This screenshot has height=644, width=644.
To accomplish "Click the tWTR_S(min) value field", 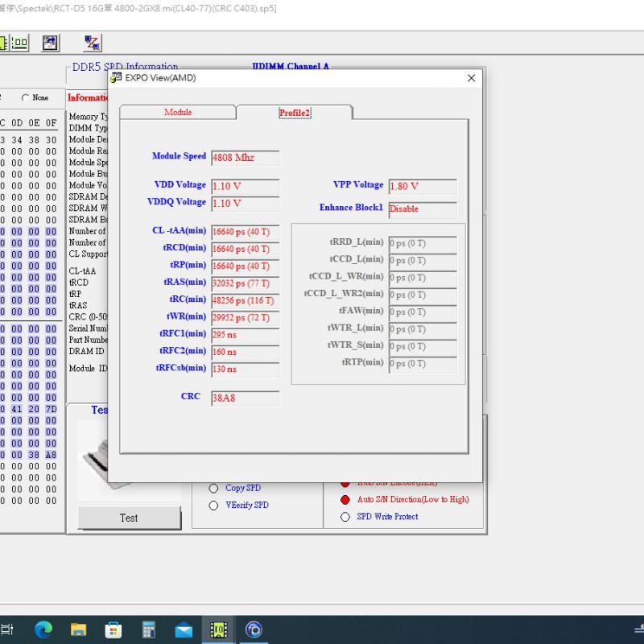I will (x=423, y=347).
